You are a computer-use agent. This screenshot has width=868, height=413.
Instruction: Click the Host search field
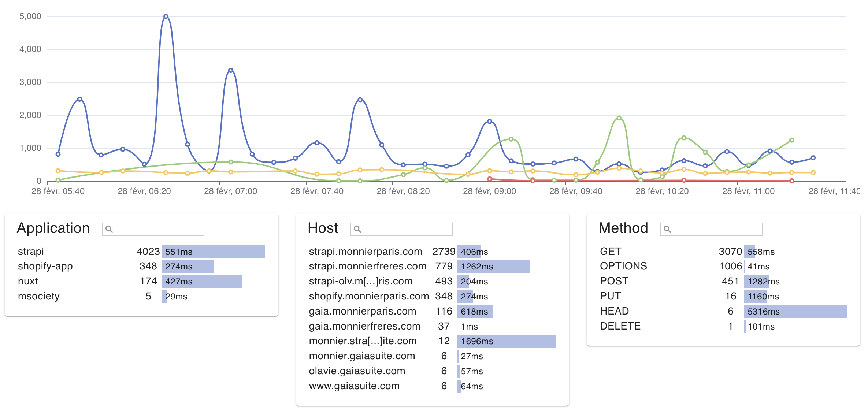401,229
